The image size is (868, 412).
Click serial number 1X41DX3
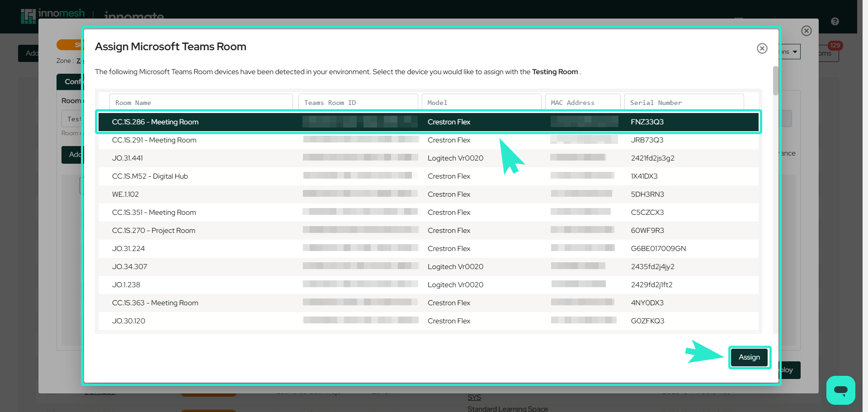pyautogui.click(x=644, y=176)
